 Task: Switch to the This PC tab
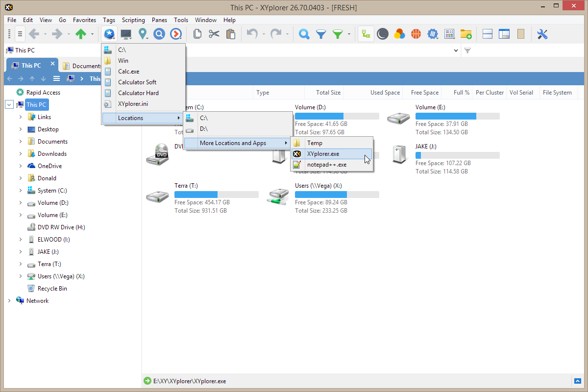[x=31, y=65]
